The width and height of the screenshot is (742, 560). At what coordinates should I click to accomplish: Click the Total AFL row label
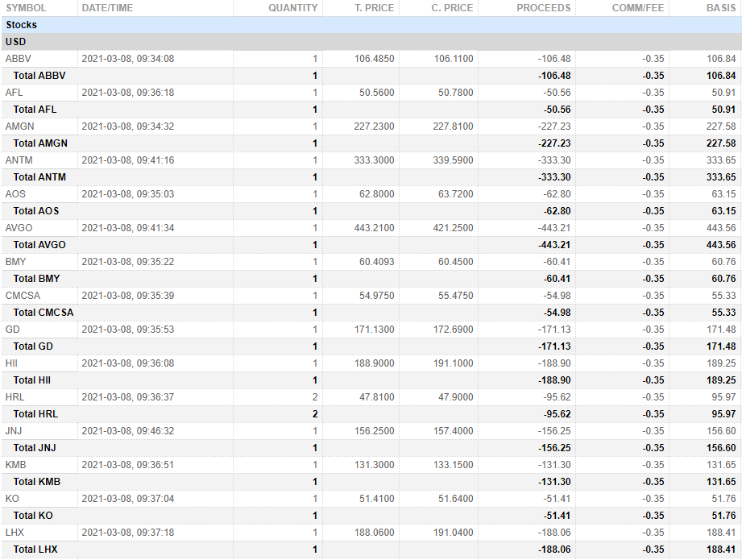click(x=35, y=110)
